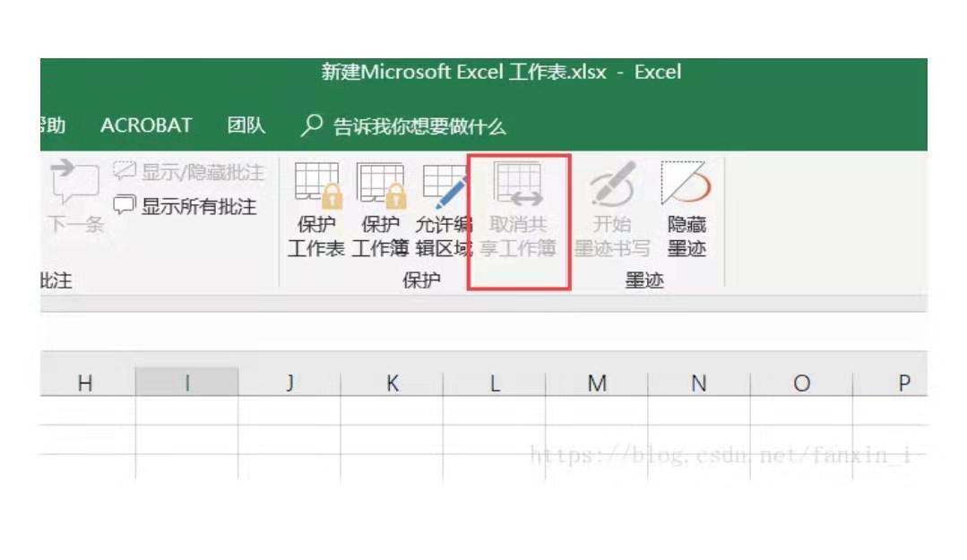
Task: Go to next comment (下一条)
Action: coord(75,197)
